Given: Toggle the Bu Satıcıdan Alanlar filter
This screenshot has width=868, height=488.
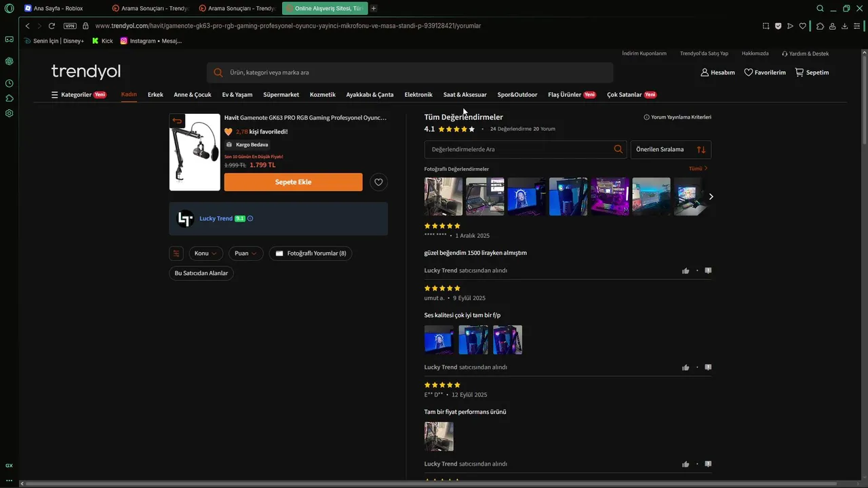Looking at the screenshot, I should click(x=201, y=273).
